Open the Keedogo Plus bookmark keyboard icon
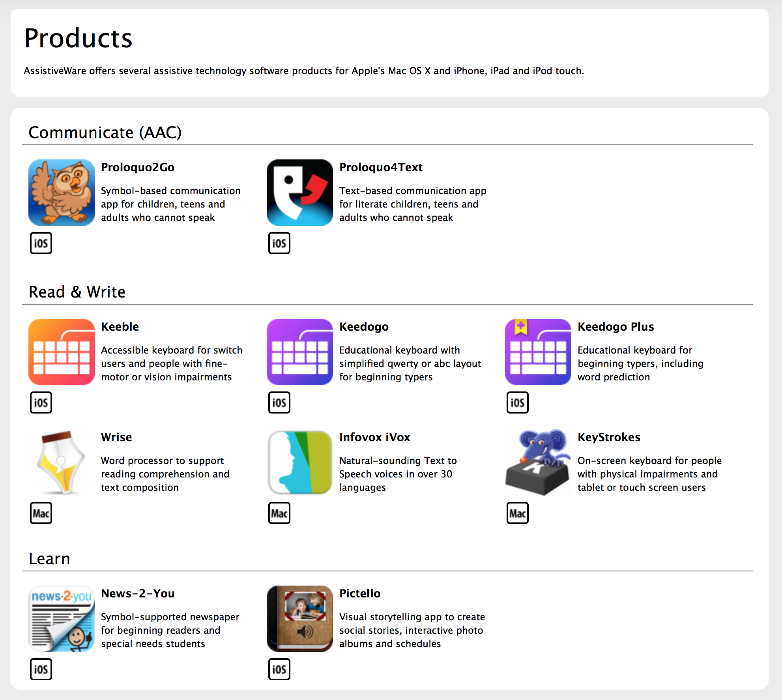The height and width of the screenshot is (700, 782). tap(538, 352)
